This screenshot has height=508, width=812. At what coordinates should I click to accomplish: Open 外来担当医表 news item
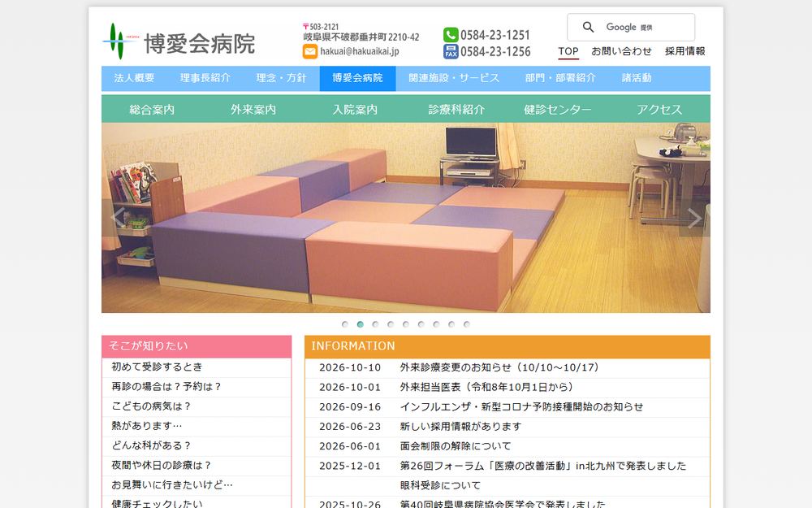[x=486, y=387]
